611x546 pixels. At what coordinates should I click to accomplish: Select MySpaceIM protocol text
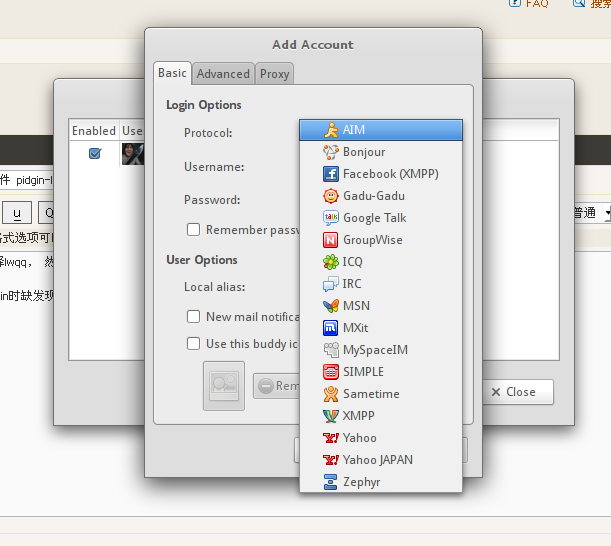tap(375, 350)
